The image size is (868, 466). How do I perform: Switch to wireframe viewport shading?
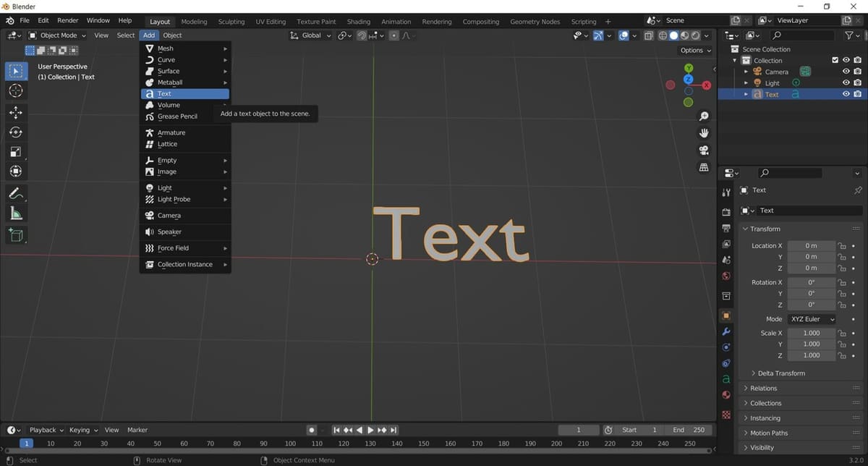[x=663, y=35]
